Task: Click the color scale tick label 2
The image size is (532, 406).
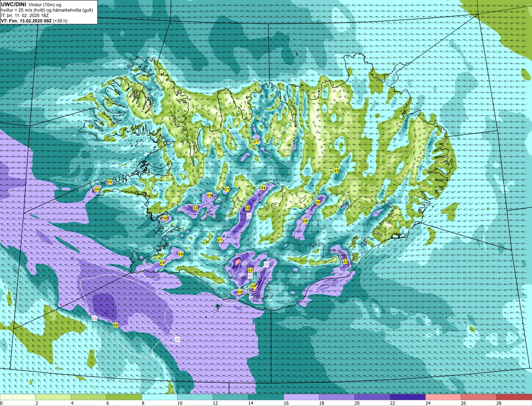Action: [37, 403]
